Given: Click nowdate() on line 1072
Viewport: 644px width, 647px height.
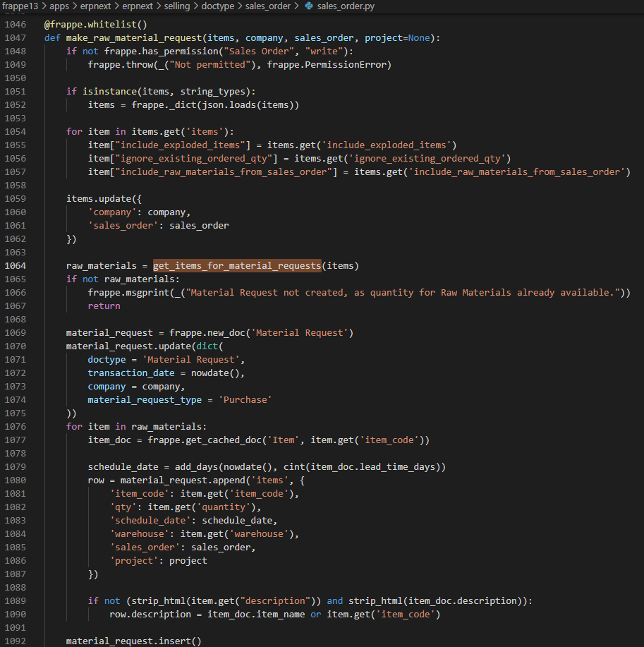Looking at the screenshot, I should click(215, 373).
